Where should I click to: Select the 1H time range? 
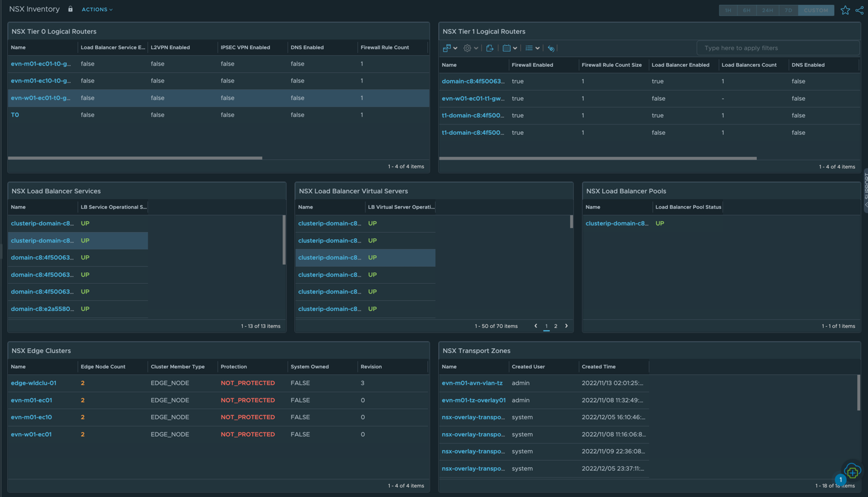[x=728, y=10]
